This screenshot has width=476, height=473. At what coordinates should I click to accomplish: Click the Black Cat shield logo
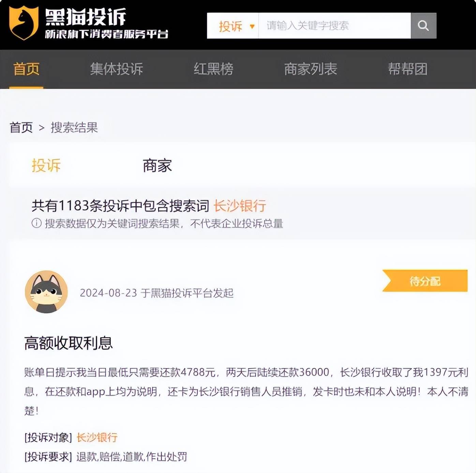point(23,23)
